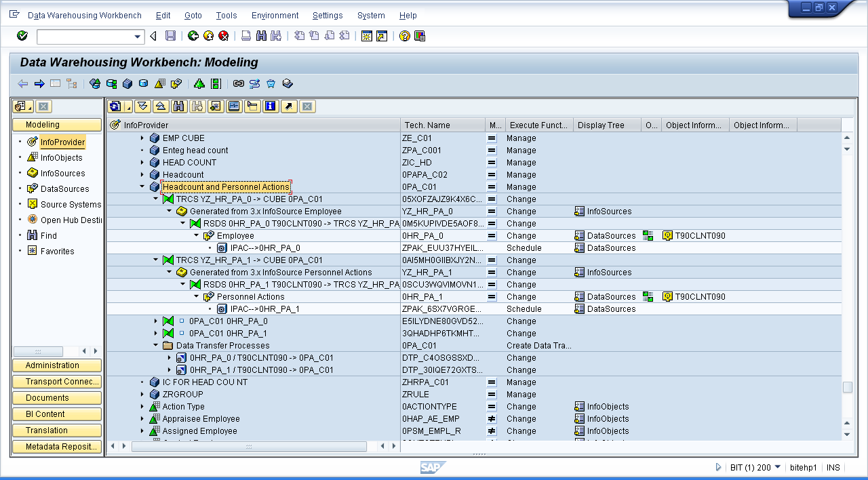Expand the HEAD COUNT node
This screenshot has width=868, height=480.
[x=142, y=162]
